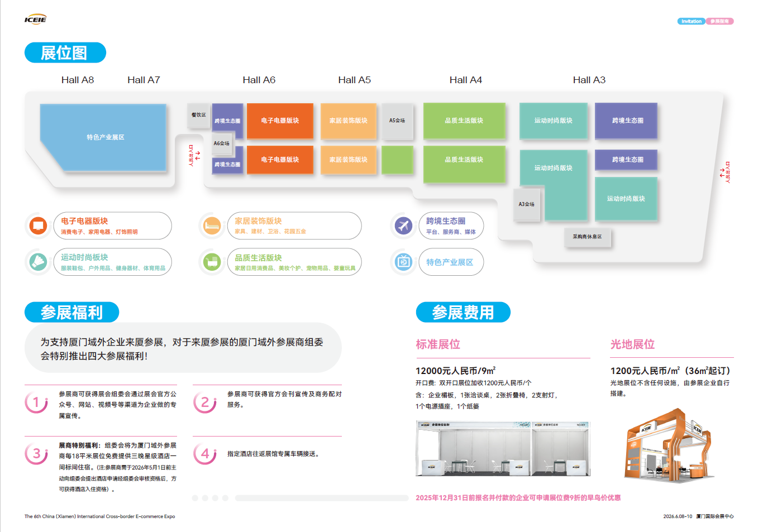Select the blue Invitation tab
The image size is (758, 532).
(691, 21)
